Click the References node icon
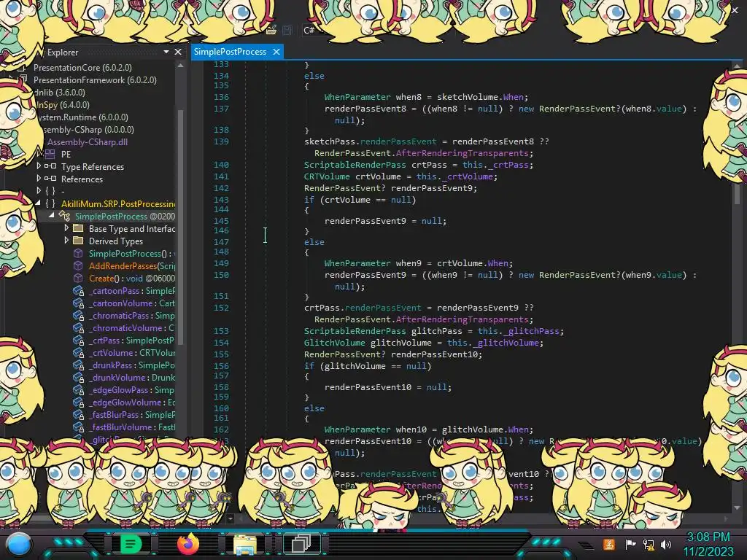The height and width of the screenshot is (560, 747). [50, 179]
